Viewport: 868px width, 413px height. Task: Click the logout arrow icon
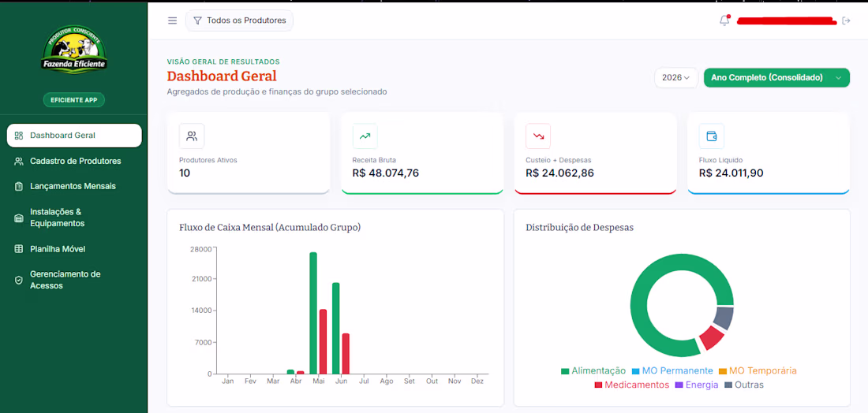845,20
